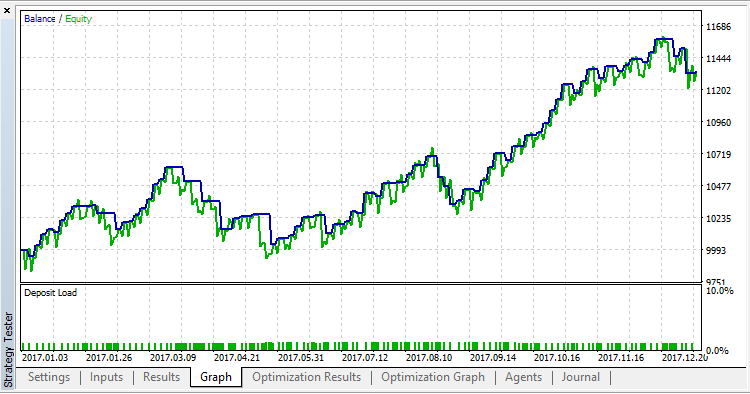Click the 11686 axis value
The height and width of the screenshot is (394, 750).
718,27
